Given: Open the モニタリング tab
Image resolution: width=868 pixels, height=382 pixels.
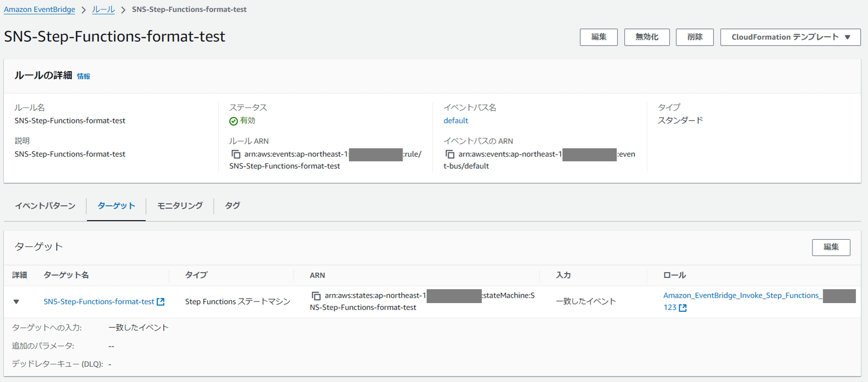Looking at the screenshot, I should [x=180, y=206].
